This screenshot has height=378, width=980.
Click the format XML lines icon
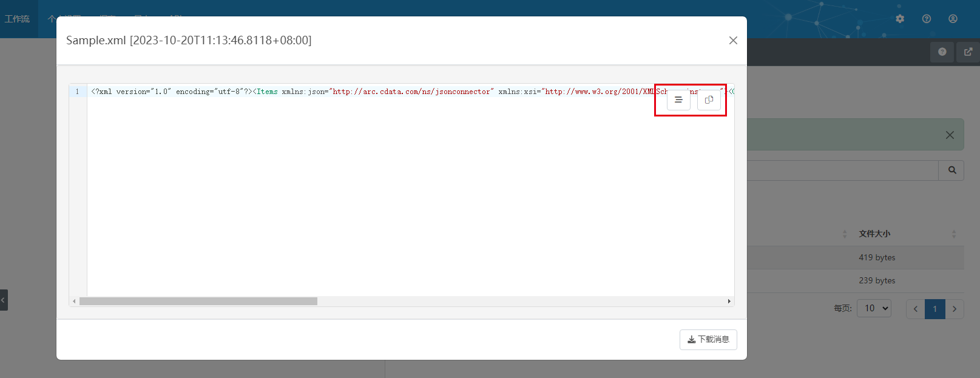(x=678, y=100)
